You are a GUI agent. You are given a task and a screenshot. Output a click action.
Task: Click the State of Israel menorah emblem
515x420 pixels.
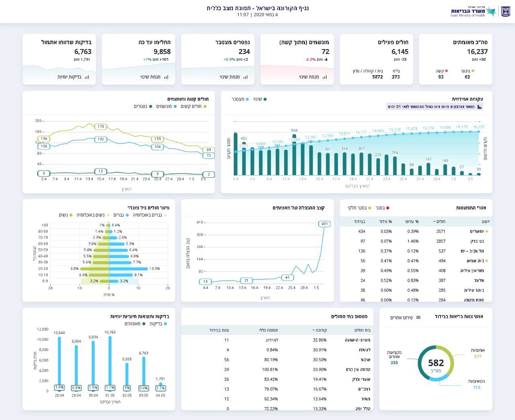coord(505,12)
